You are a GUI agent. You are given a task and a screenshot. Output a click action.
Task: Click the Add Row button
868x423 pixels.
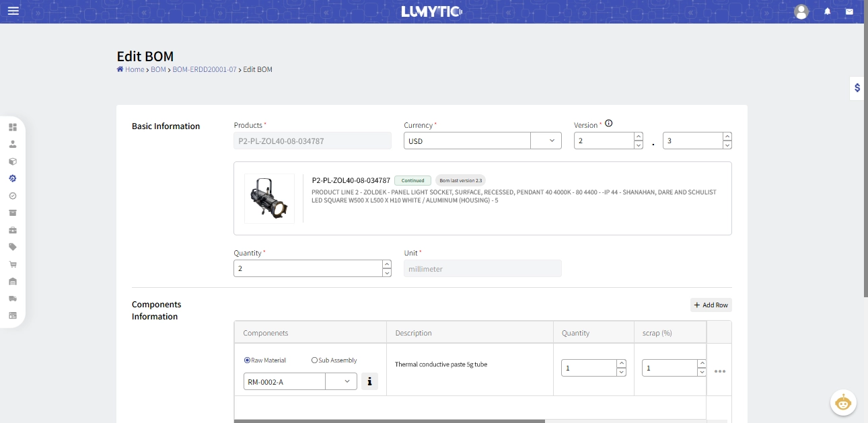click(711, 305)
